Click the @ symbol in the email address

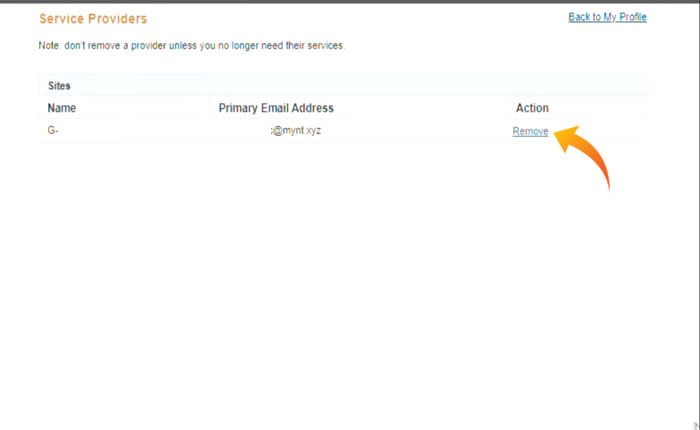[x=278, y=131]
